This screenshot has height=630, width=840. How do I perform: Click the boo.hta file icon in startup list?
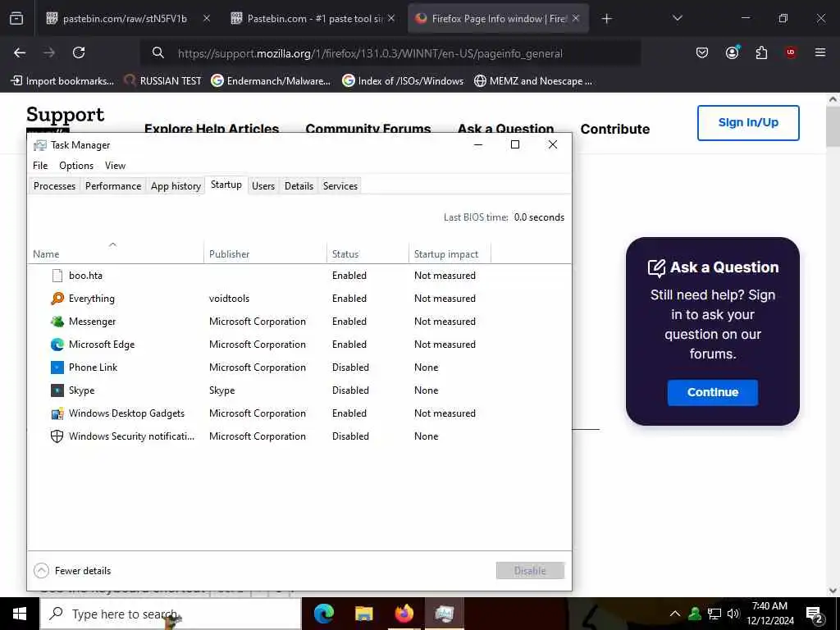coord(57,276)
